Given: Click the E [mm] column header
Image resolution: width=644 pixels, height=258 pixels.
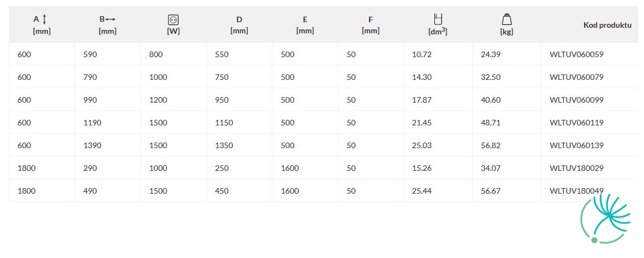Looking at the screenshot, I should coord(305,25).
